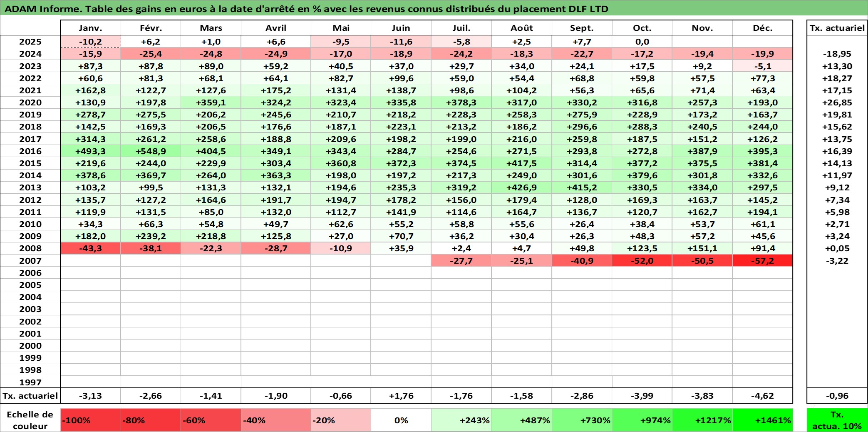Click the bottom Tx. actuariel row label
Viewport: 868px width, 432px height.
[x=30, y=396]
